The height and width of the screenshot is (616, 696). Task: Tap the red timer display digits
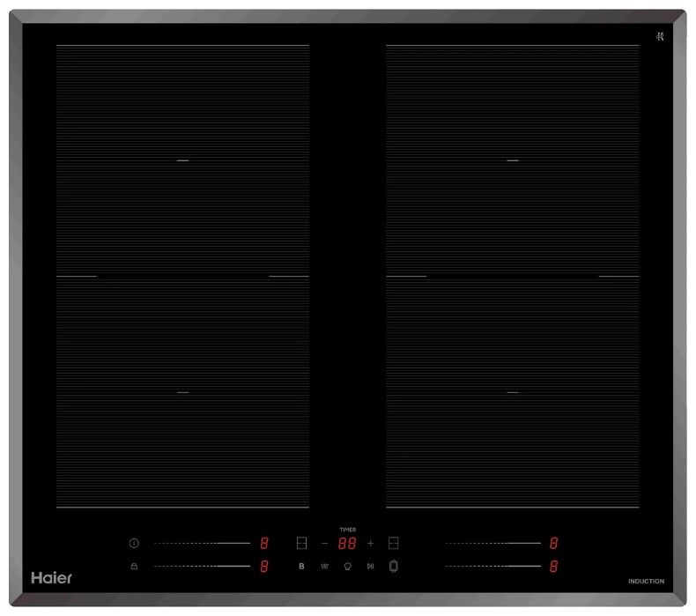347,544
